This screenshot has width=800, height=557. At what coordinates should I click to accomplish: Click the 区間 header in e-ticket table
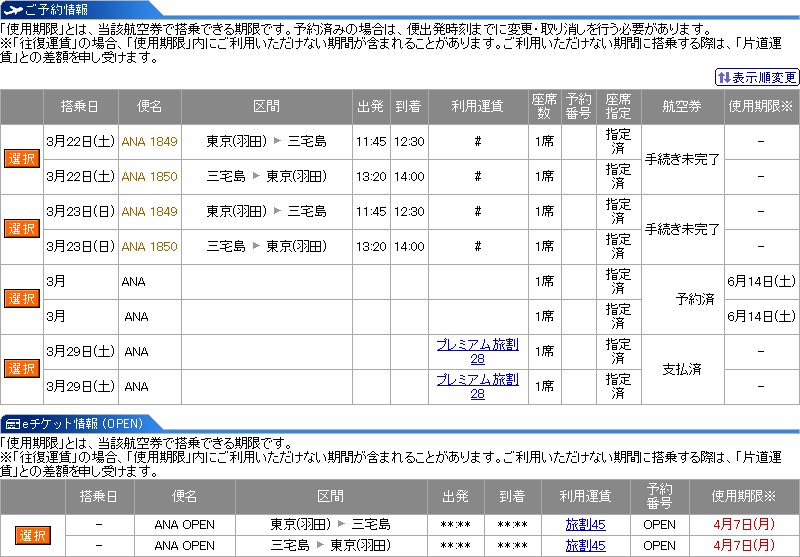coord(331,496)
